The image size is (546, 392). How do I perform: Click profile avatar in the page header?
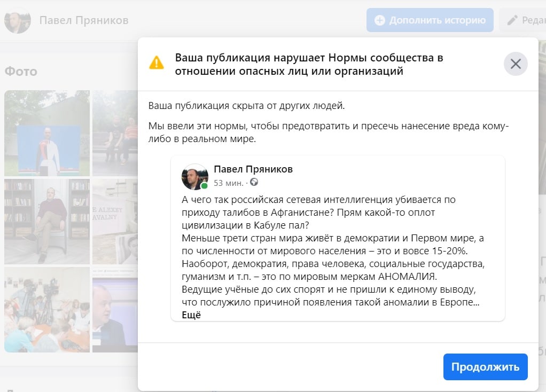tap(18, 20)
